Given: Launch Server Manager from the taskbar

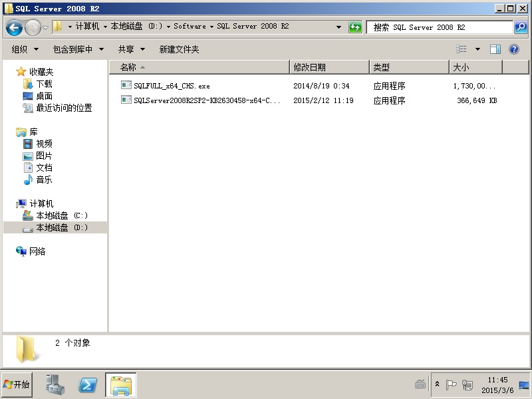Looking at the screenshot, I should click(x=55, y=385).
